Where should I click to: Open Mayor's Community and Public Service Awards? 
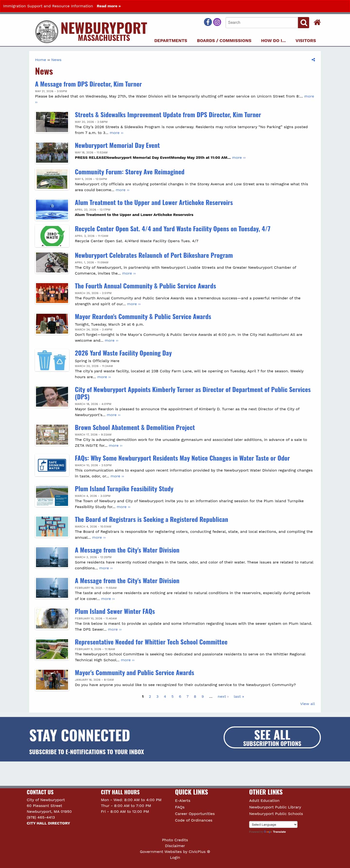coord(134,673)
